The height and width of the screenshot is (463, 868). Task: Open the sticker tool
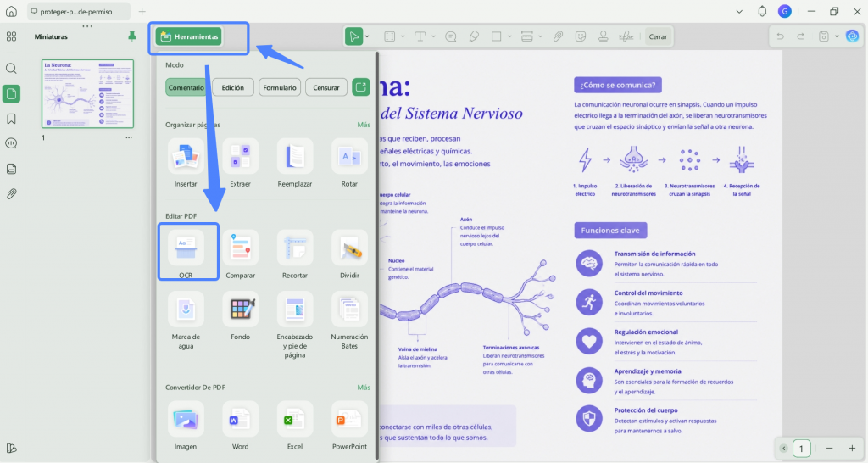pyautogui.click(x=581, y=36)
